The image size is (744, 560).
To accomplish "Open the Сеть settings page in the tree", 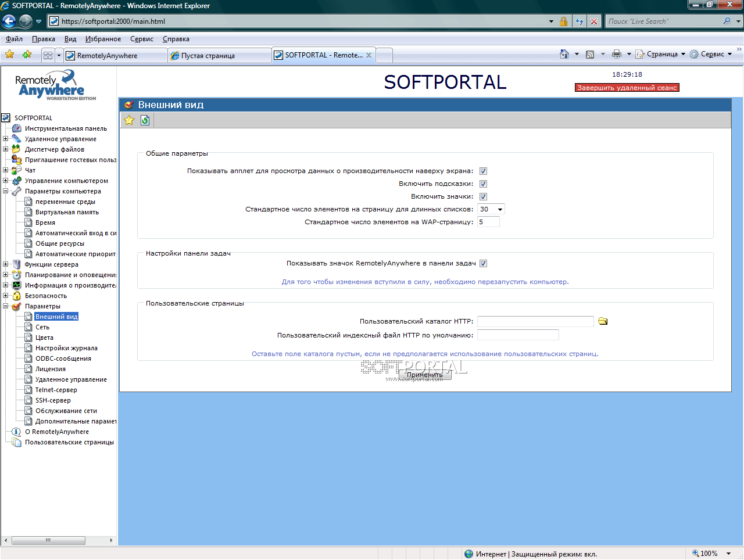I will click(42, 327).
